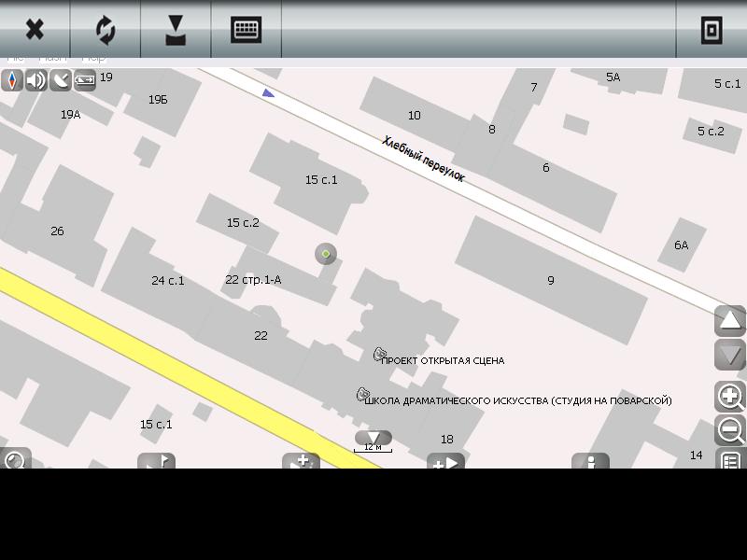Expand the bottom panel via scale arrow
The width and height of the screenshot is (747, 560).
[x=373, y=438]
